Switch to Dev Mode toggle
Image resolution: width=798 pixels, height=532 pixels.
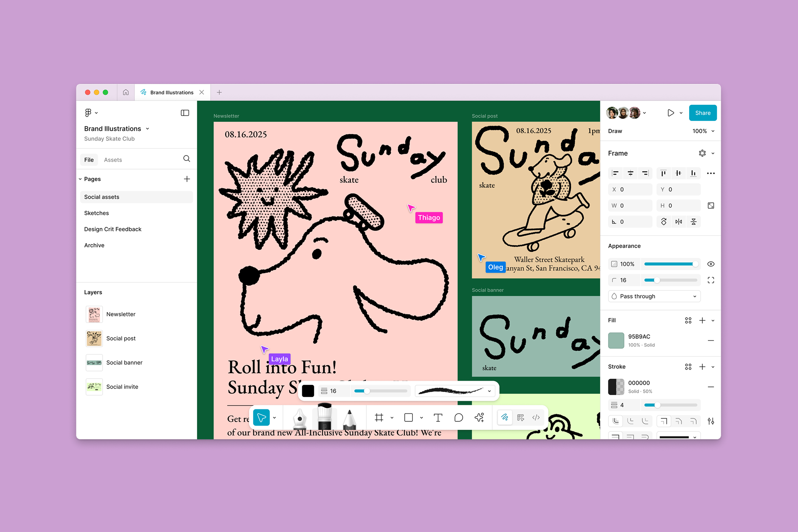[x=536, y=418]
